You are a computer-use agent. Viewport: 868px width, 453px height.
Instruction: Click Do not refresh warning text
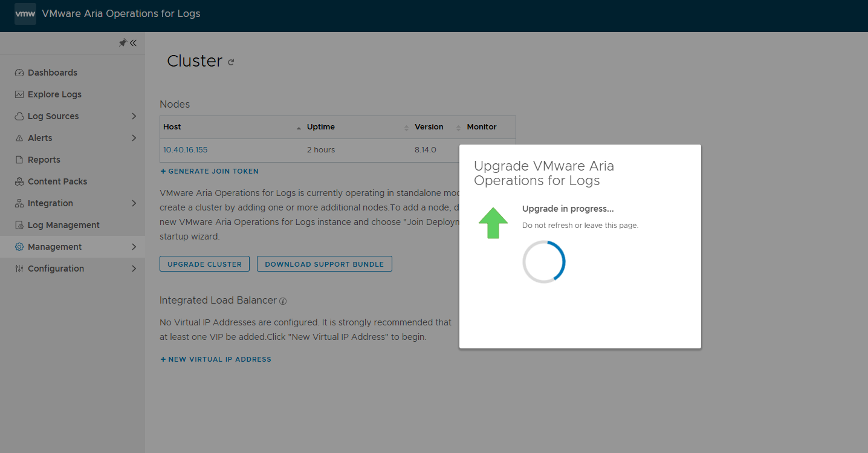click(580, 226)
